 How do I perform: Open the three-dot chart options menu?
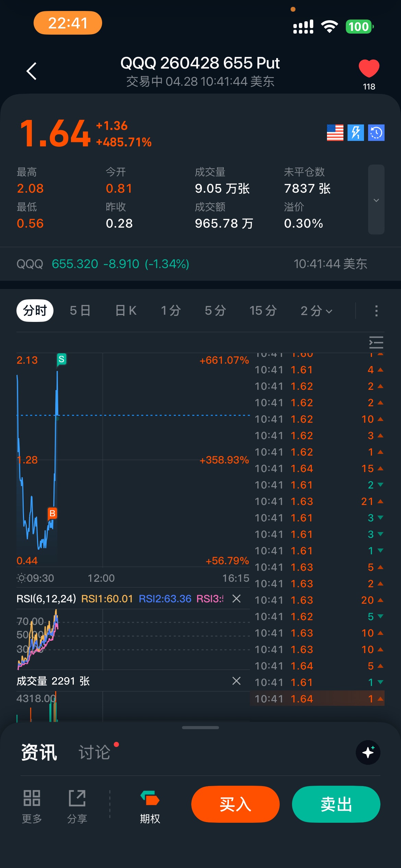pos(376,311)
